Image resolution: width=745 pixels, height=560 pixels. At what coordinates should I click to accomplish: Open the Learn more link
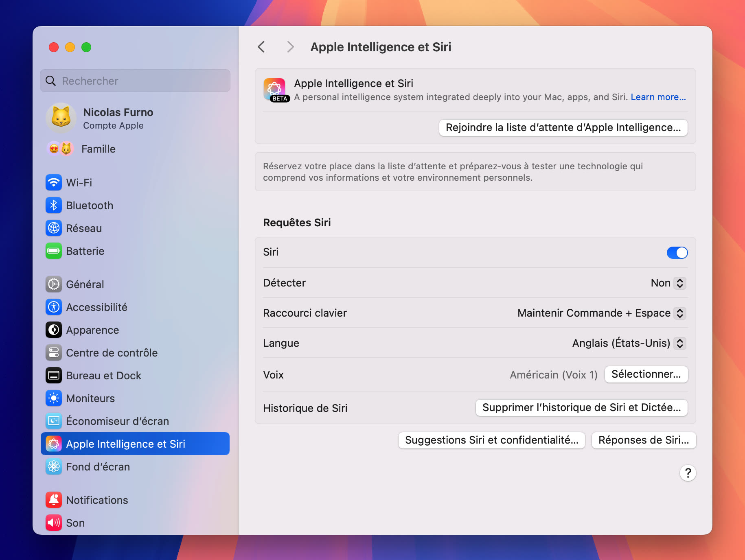657,97
